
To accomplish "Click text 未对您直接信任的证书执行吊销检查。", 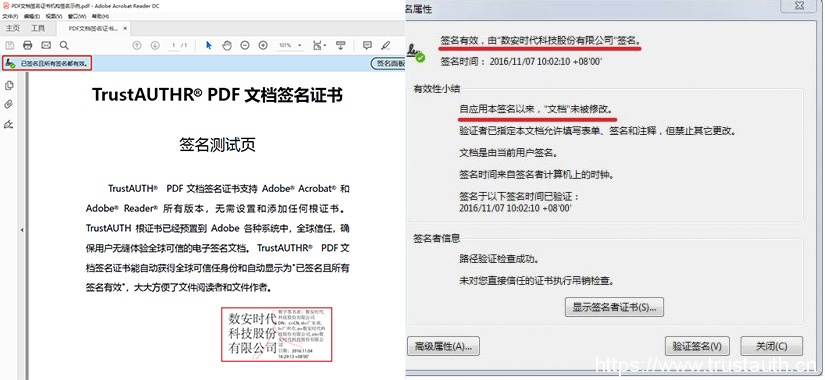I will pos(537,281).
